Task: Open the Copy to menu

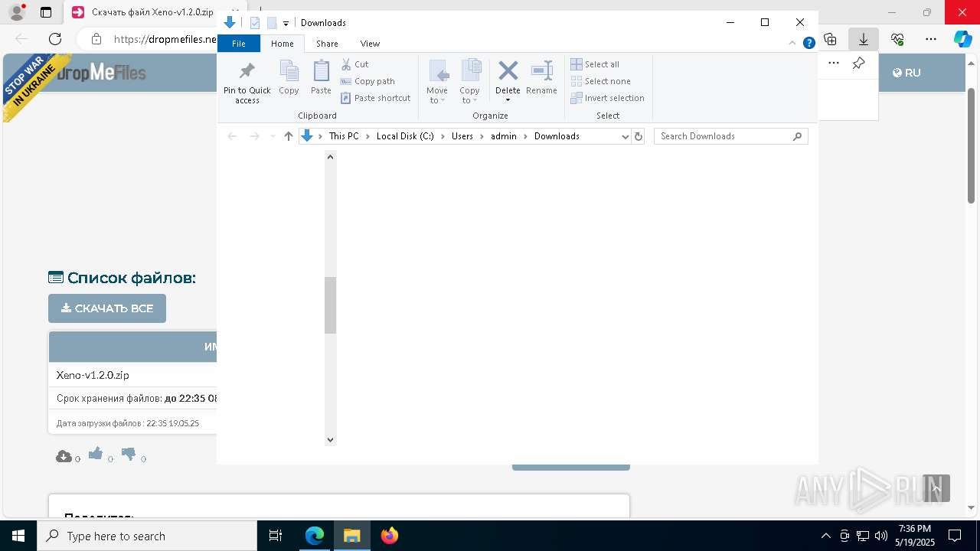Action: tap(470, 82)
